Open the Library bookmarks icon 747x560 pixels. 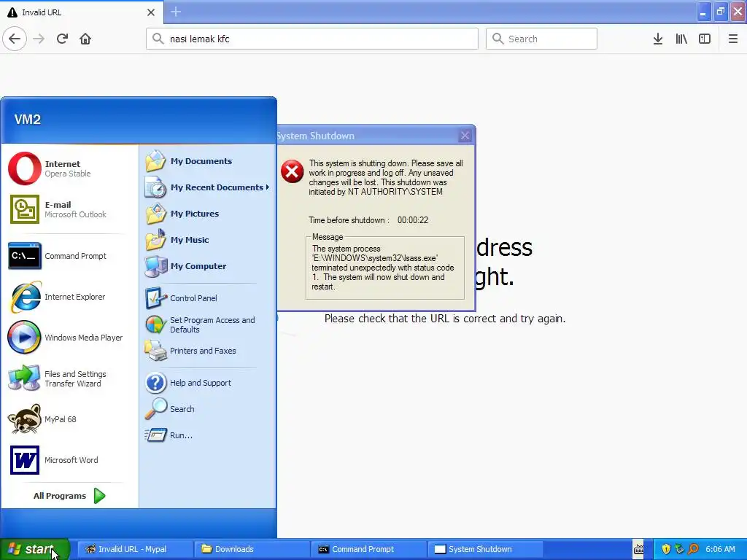pyautogui.click(x=681, y=39)
